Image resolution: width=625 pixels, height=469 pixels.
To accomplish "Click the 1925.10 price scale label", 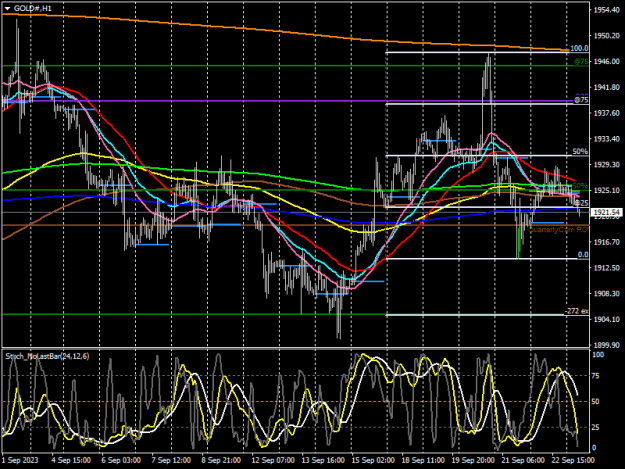I will pos(606,190).
